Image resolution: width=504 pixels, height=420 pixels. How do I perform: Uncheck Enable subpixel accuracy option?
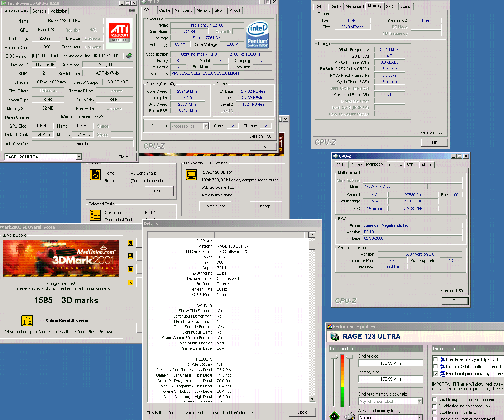point(436,374)
